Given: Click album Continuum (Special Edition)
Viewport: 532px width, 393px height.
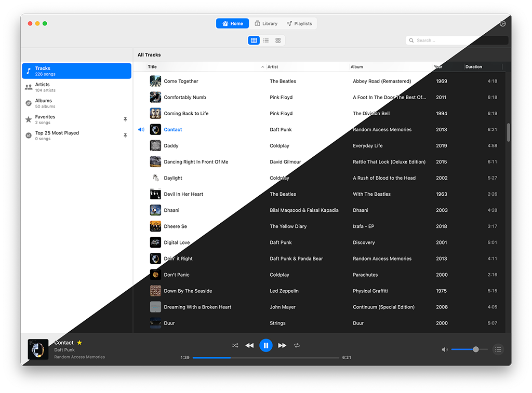Looking at the screenshot, I should (x=384, y=307).
